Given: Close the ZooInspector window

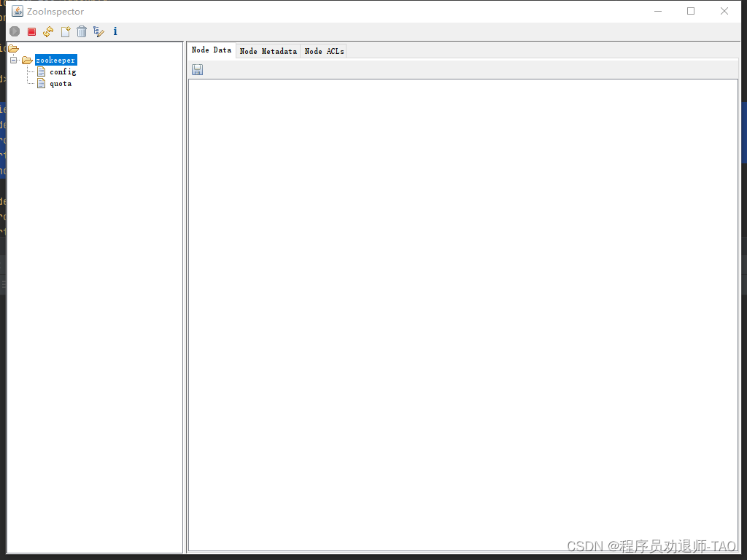Looking at the screenshot, I should [x=724, y=11].
